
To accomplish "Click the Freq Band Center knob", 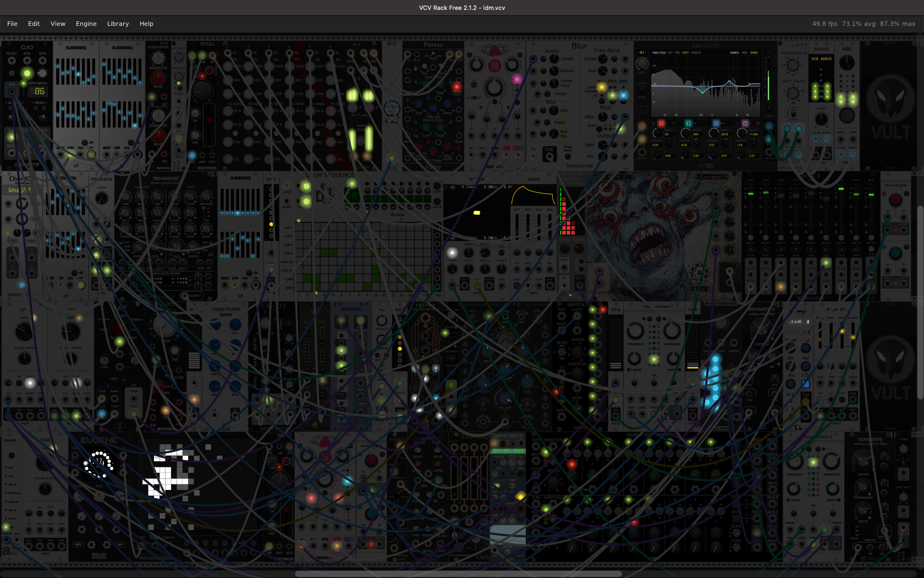I will tap(603, 58).
